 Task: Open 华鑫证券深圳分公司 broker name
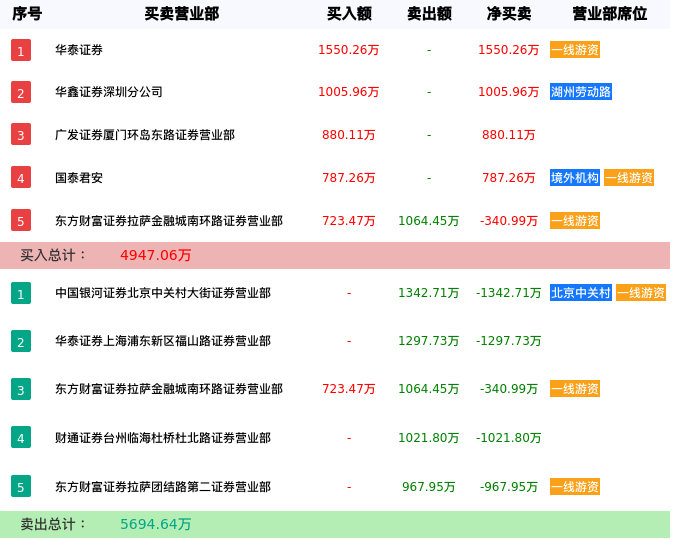click(109, 92)
